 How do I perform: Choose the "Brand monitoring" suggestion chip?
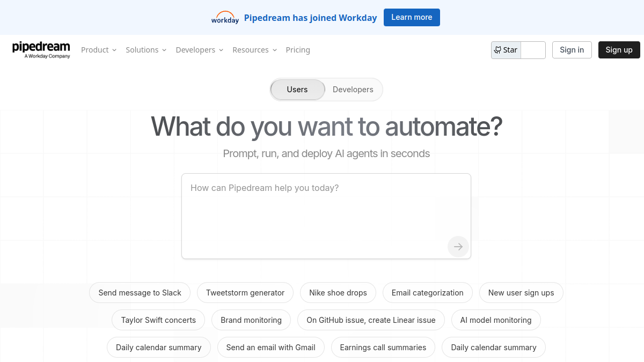click(x=251, y=320)
